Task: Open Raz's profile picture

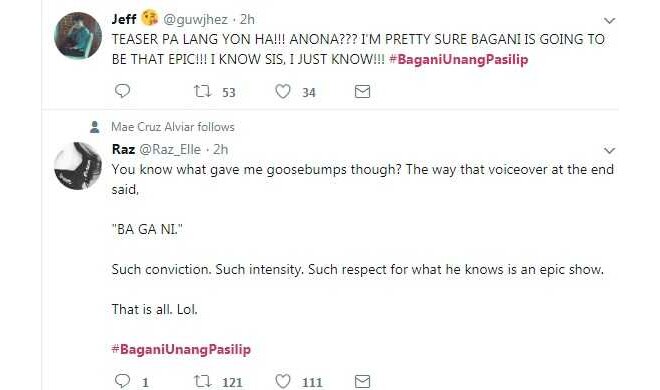Action: click(78, 166)
